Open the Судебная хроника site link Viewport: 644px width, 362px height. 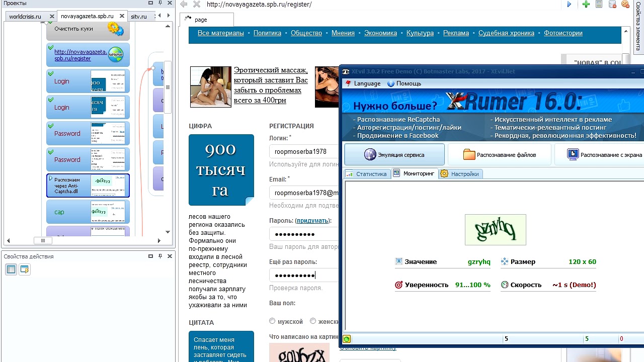tap(506, 33)
